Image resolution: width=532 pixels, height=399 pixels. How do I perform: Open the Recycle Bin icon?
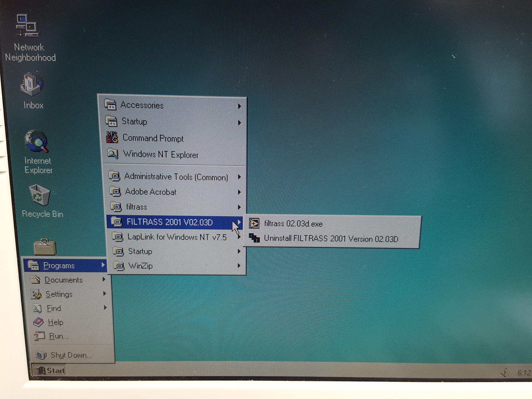click(x=40, y=195)
